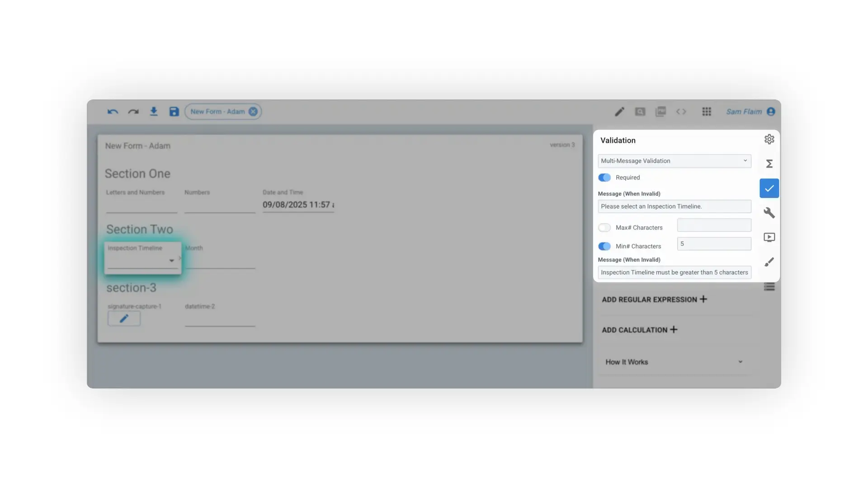This screenshot has height=488, width=868.
Task: Select the New Form - Adam tab
Action: click(217, 111)
